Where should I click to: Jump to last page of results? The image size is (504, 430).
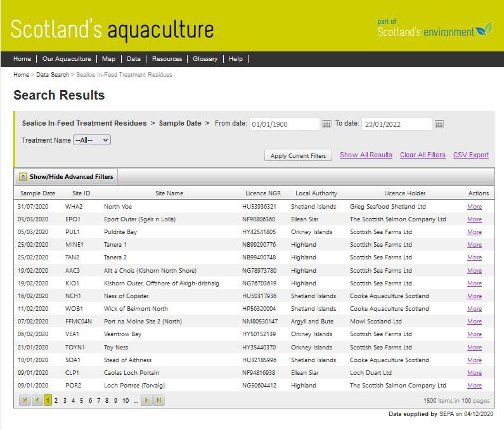158,400
